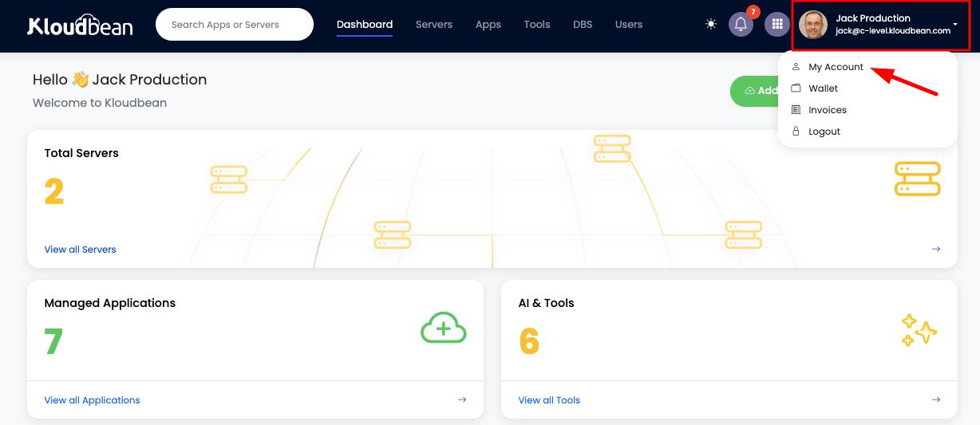This screenshot has width=980, height=425.
Task: Open Invoices from the user menu
Action: click(827, 110)
